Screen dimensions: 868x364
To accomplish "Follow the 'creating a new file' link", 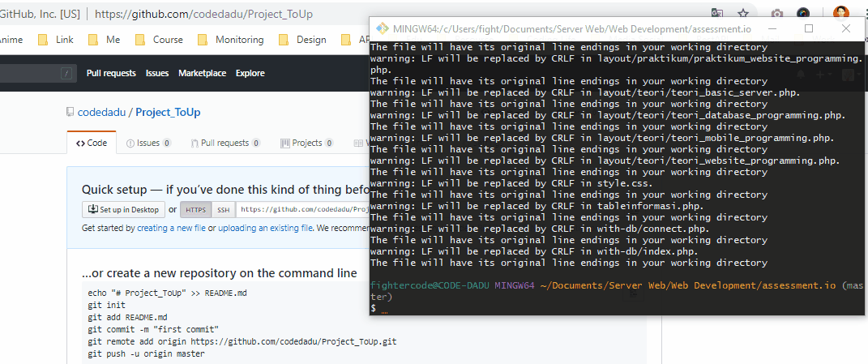I will click(171, 229).
